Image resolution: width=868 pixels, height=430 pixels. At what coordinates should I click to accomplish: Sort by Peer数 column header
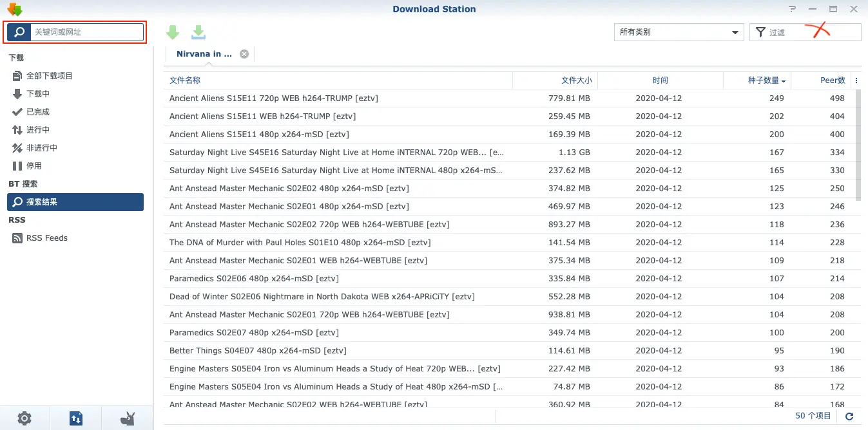click(x=821, y=80)
